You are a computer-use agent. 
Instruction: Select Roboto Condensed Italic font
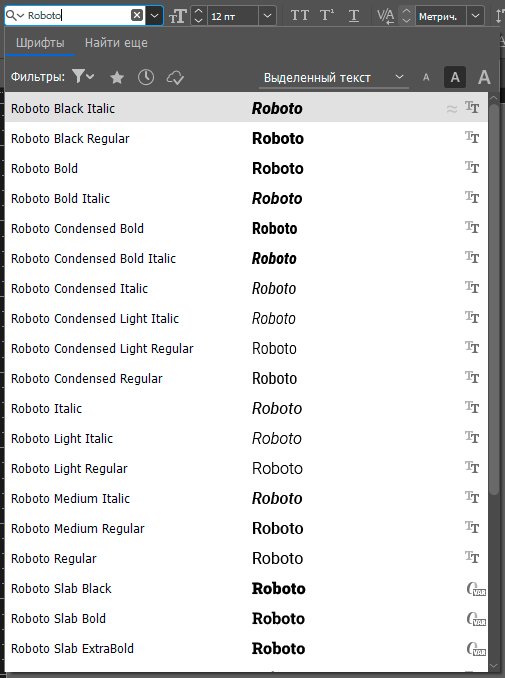point(246,288)
